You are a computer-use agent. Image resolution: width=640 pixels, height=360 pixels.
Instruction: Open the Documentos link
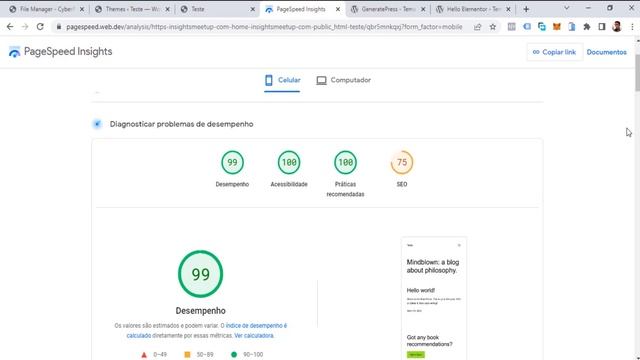(607, 52)
